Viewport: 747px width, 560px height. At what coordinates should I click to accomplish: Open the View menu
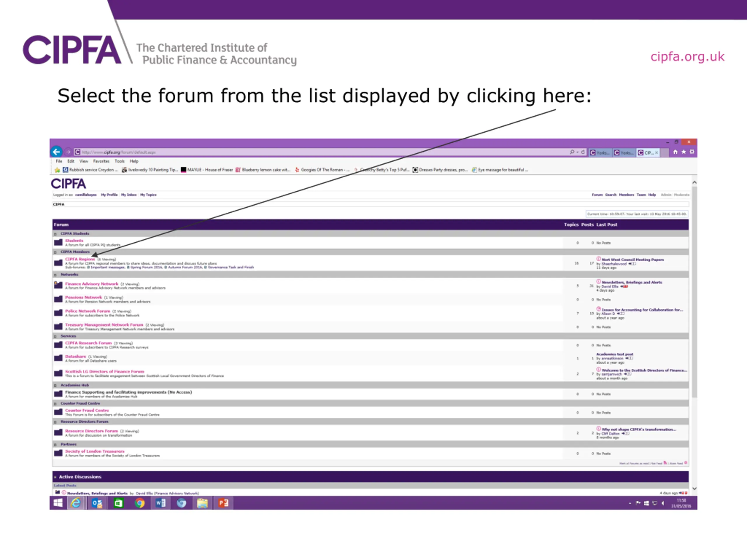[x=84, y=161]
